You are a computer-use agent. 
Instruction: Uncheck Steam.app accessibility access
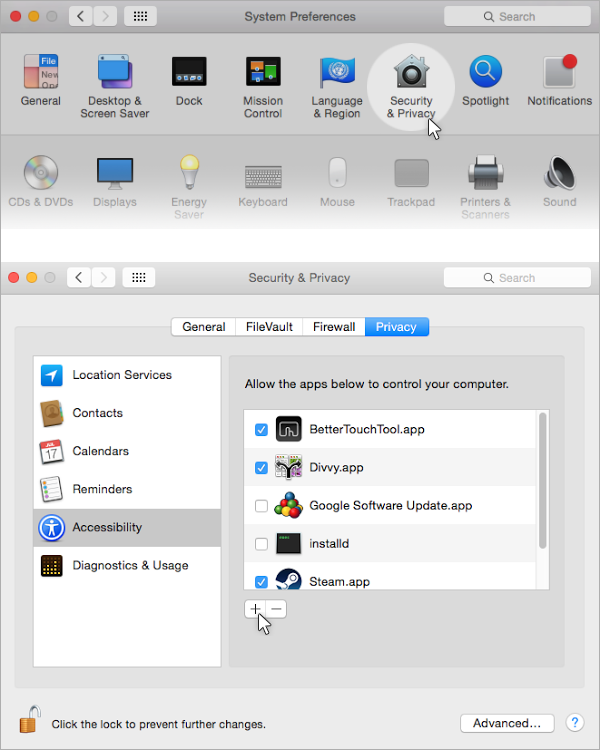coord(261,582)
